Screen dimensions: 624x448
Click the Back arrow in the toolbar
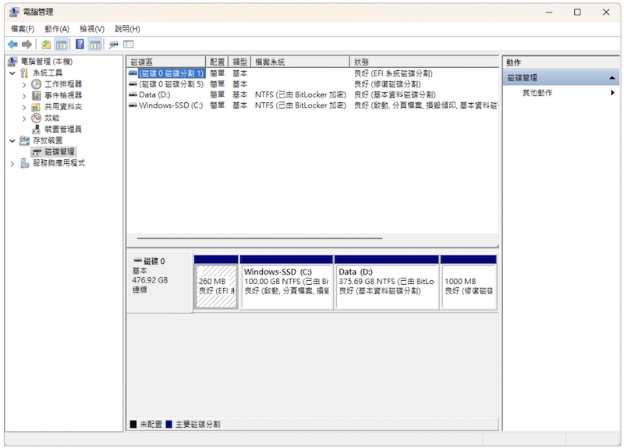click(x=12, y=45)
